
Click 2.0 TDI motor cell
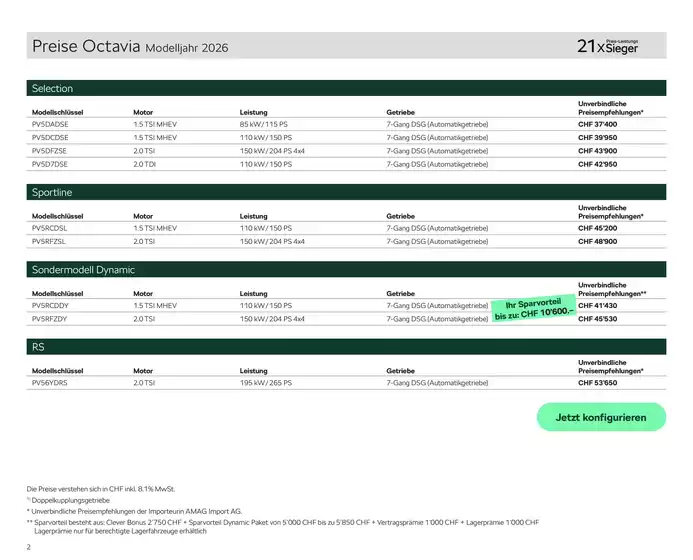pos(145,164)
